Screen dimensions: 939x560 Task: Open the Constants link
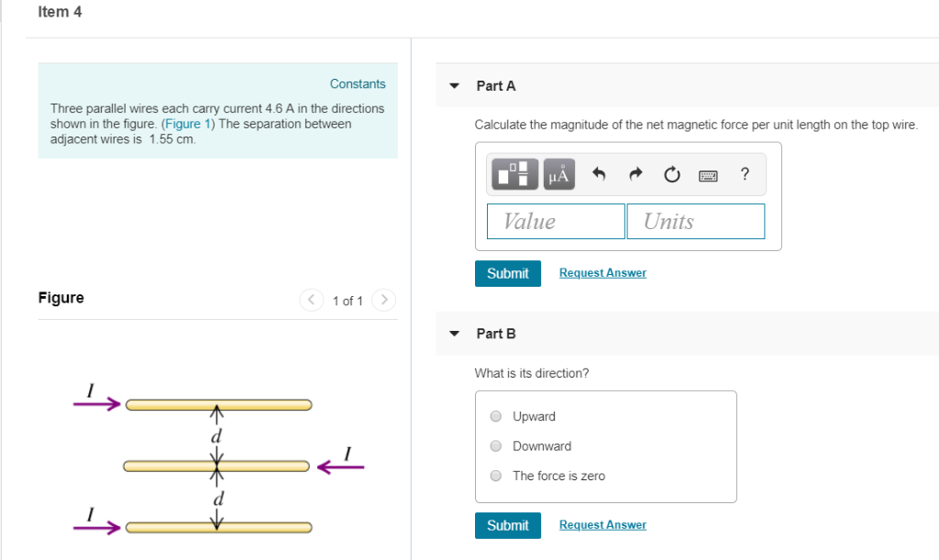point(357,83)
